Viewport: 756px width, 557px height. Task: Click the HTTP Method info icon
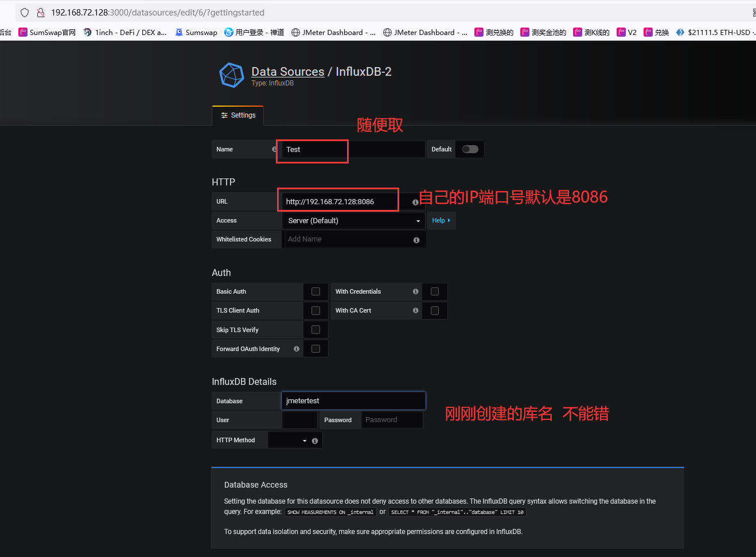click(315, 441)
